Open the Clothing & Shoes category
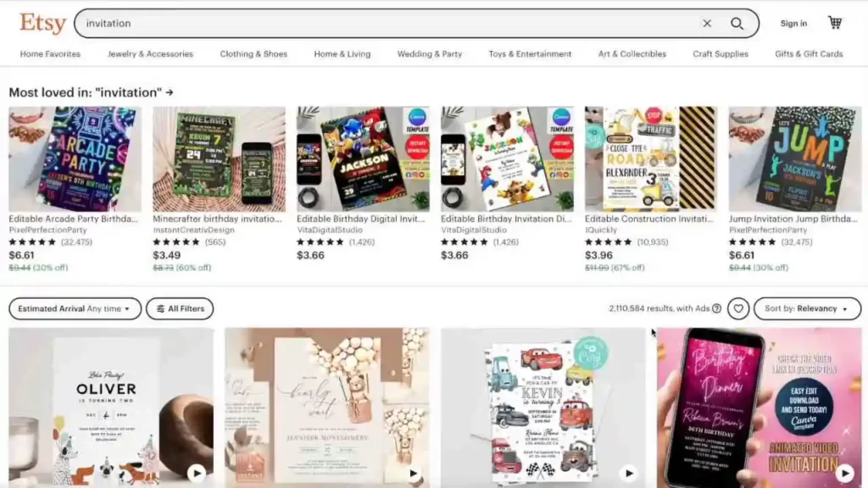868x488 pixels. click(x=253, y=53)
